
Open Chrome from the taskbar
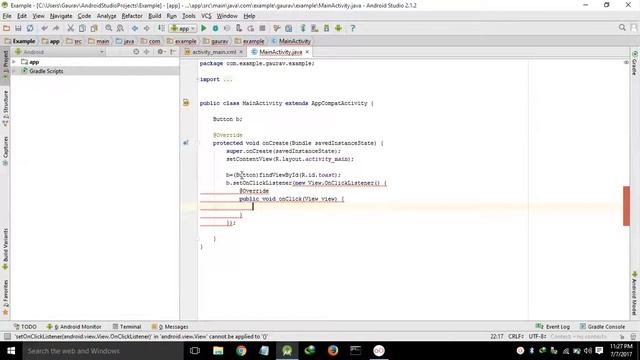[x=241, y=351]
